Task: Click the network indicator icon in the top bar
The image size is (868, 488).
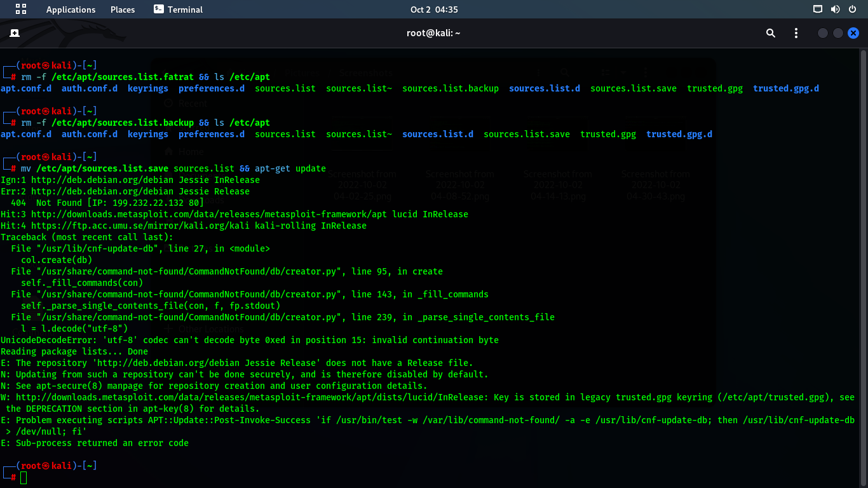Action: coord(818,9)
